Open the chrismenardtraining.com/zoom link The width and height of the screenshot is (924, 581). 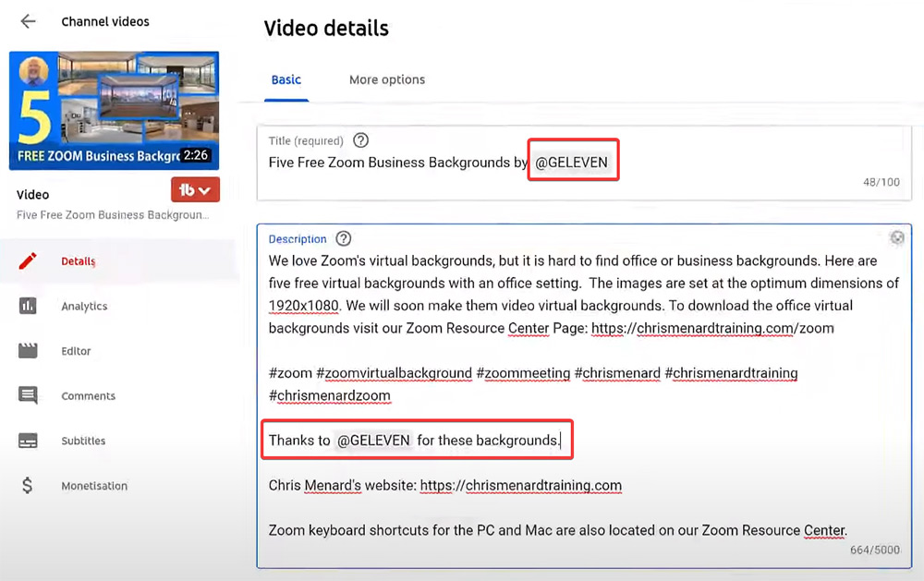coord(711,328)
